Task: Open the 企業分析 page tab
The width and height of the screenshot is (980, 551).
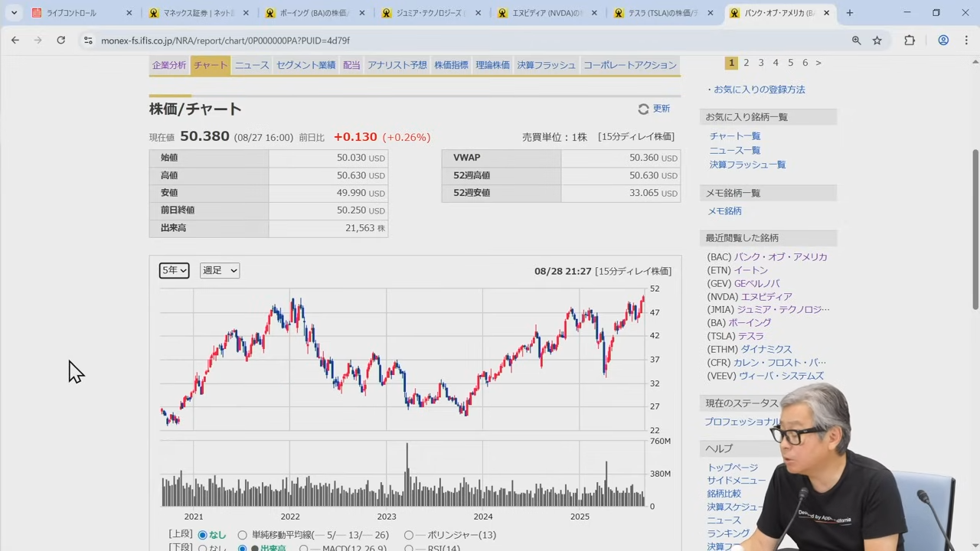Action: click(169, 65)
